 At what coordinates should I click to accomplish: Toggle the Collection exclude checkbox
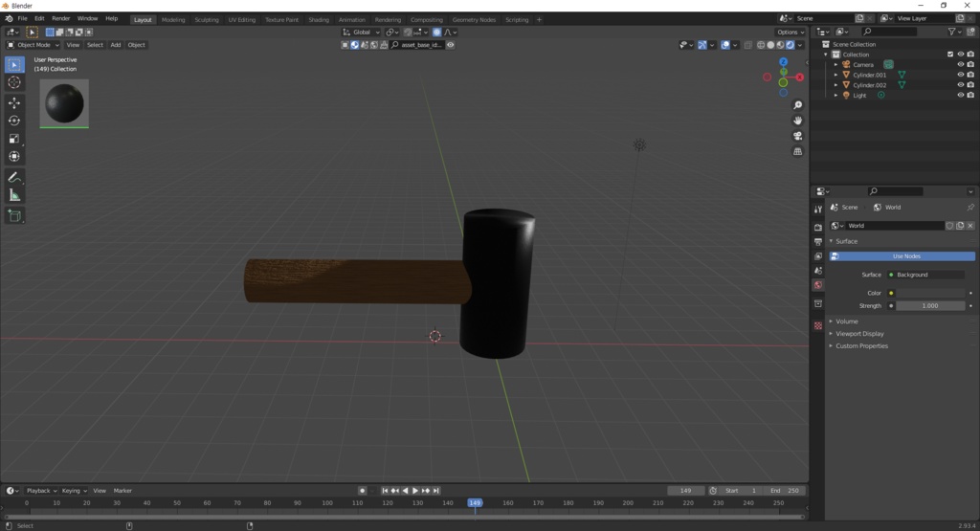(950, 55)
